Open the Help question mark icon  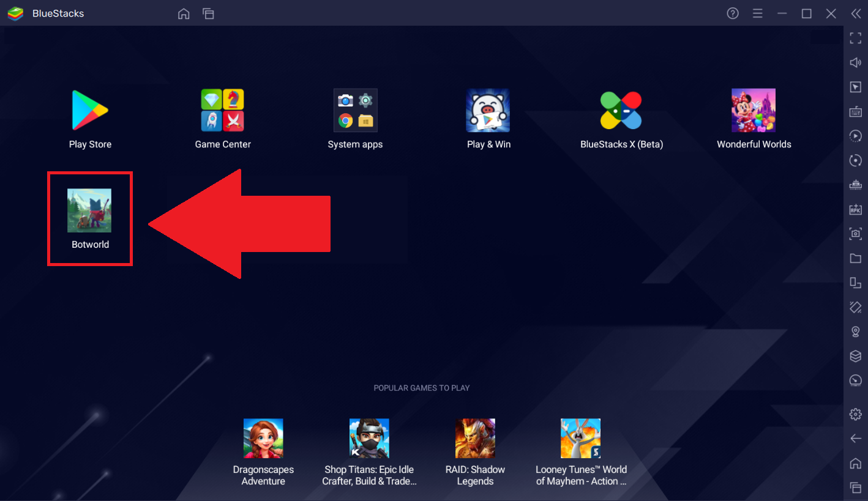[x=733, y=13]
